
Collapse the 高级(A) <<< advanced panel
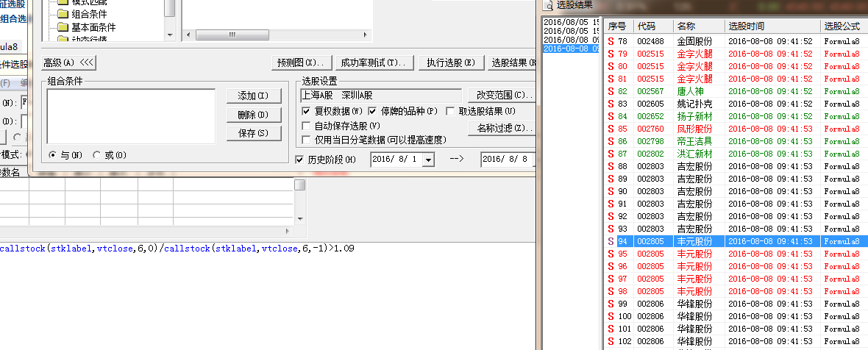click(x=68, y=63)
